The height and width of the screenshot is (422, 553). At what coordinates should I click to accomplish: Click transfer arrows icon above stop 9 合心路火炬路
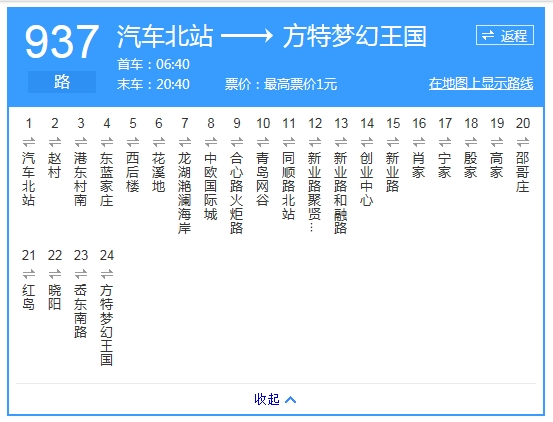tap(237, 142)
